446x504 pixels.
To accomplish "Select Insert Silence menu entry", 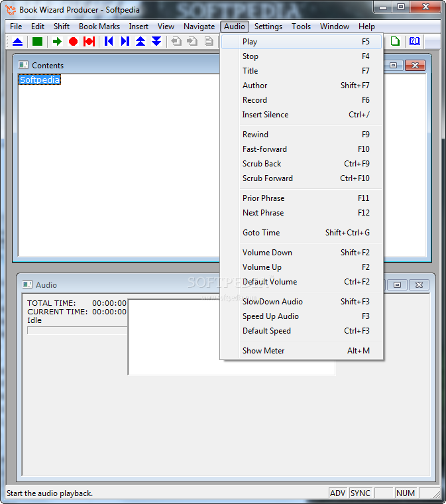I will tap(302, 115).
